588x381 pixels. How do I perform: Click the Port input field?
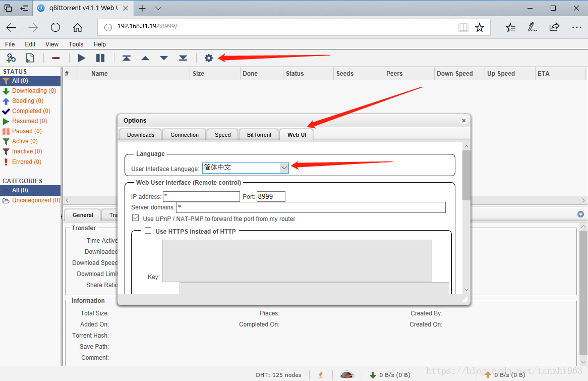pyautogui.click(x=271, y=196)
